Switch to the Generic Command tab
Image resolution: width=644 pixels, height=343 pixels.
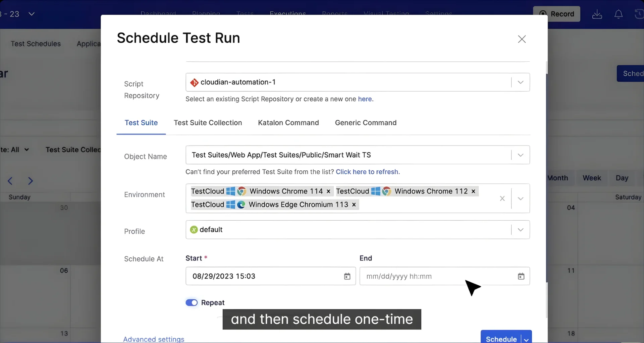coord(366,123)
